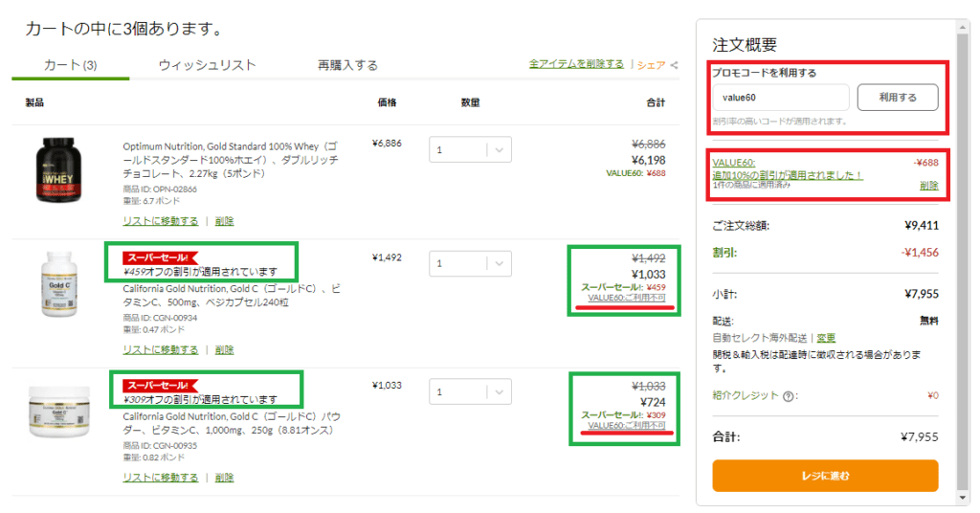This screenshot has height=513, width=980.
Task: Open the Gold C パウダー 250g product title
Action: 232,423
